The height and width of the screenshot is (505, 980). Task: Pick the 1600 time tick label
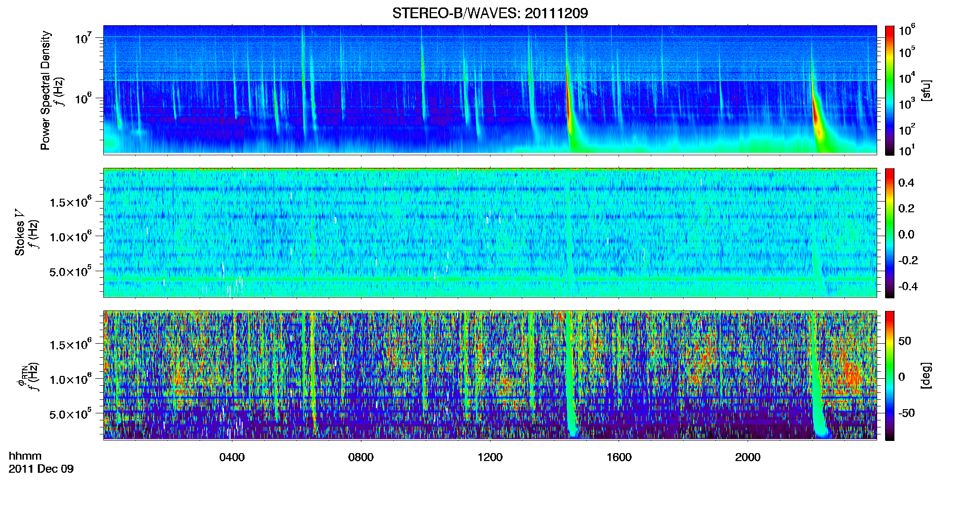pyautogui.click(x=619, y=457)
